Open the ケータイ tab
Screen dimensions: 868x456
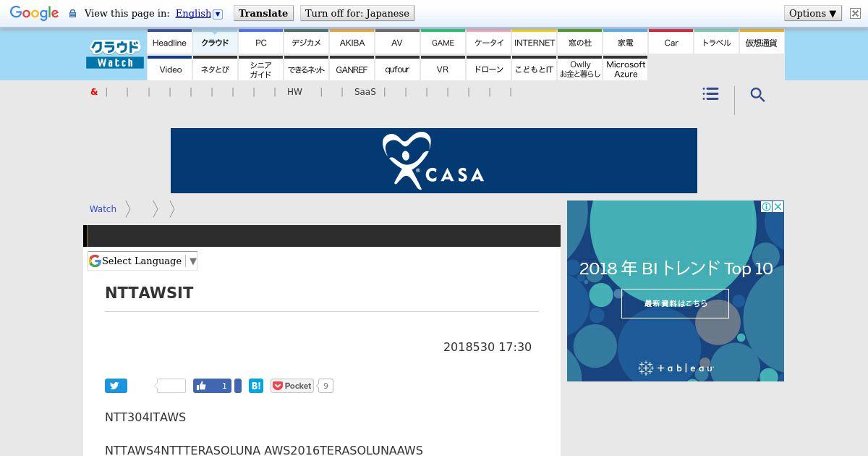point(488,43)
